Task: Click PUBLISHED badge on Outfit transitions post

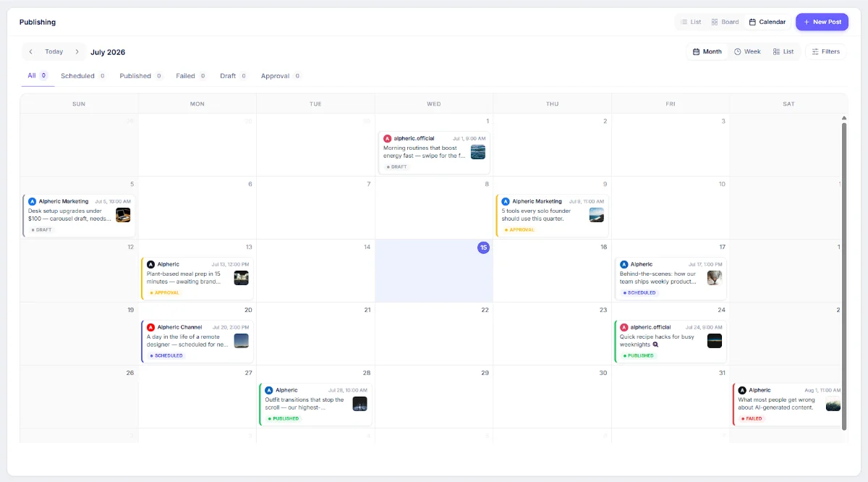Action: [x=284, y=419]
